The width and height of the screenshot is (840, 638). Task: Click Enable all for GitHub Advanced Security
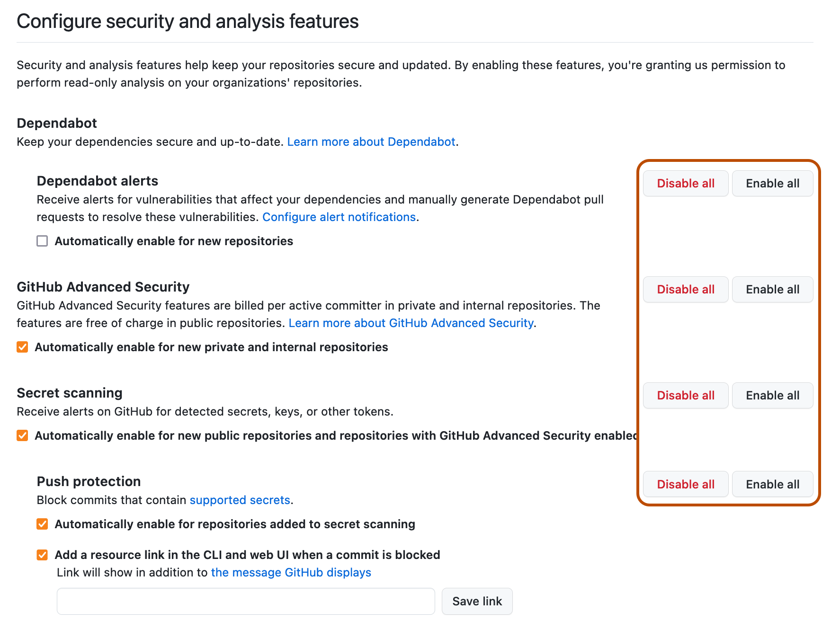click(x=772, y=289)
